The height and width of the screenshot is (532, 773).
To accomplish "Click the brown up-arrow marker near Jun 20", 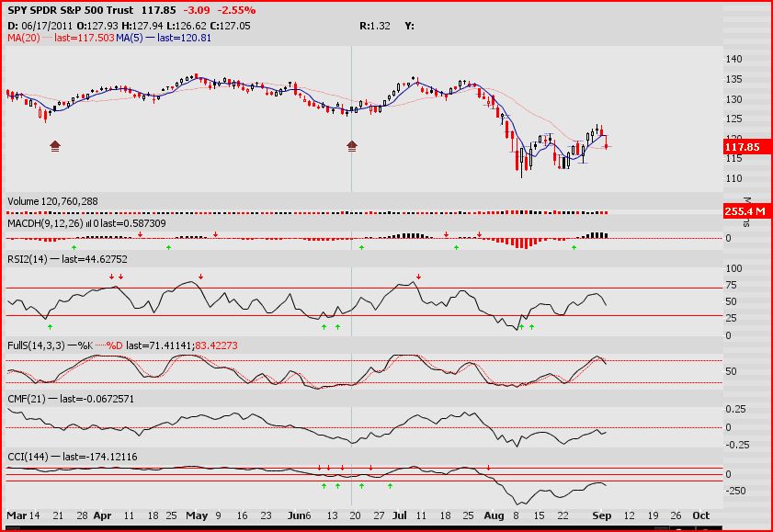I will tap(351, 146).
